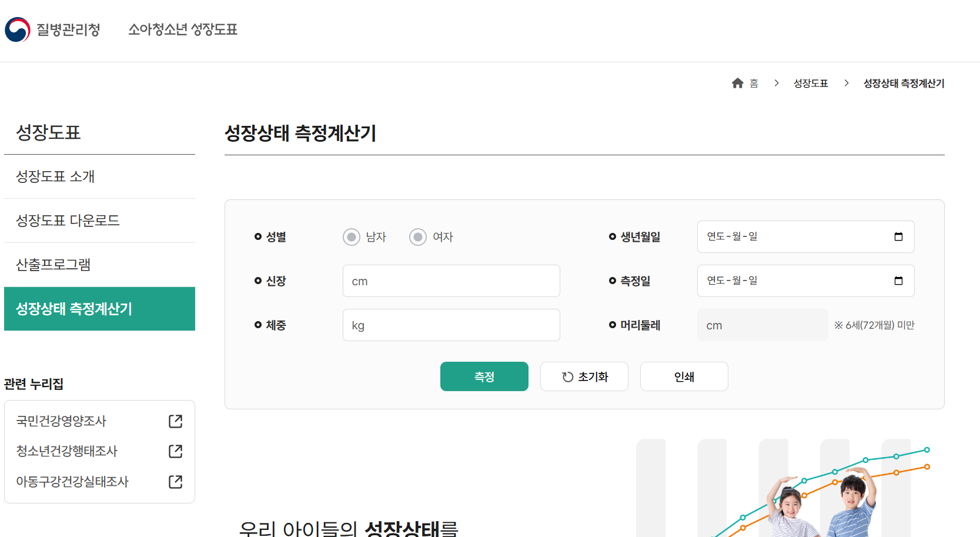Viewport: 980px width, 537px height.
Task: Open 성장도표 소개 sidebar menu
Action: tap(55, 176)
